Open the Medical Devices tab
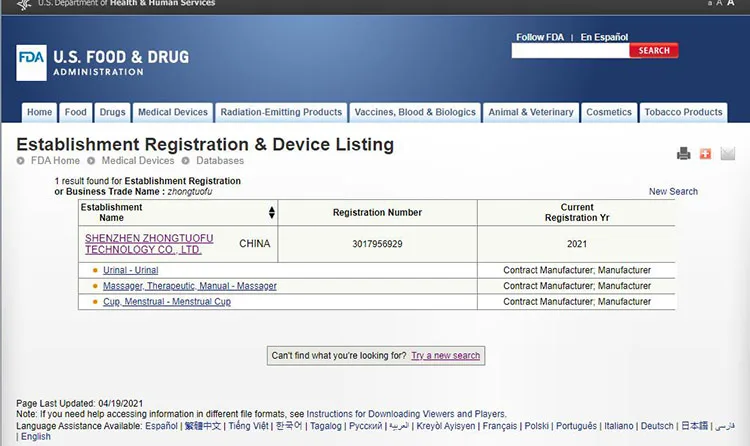The image size is (750, 446). click(173, 112)
